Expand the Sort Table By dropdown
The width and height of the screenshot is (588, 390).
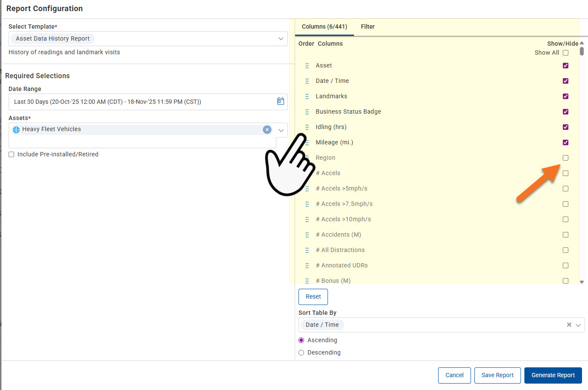578,325
